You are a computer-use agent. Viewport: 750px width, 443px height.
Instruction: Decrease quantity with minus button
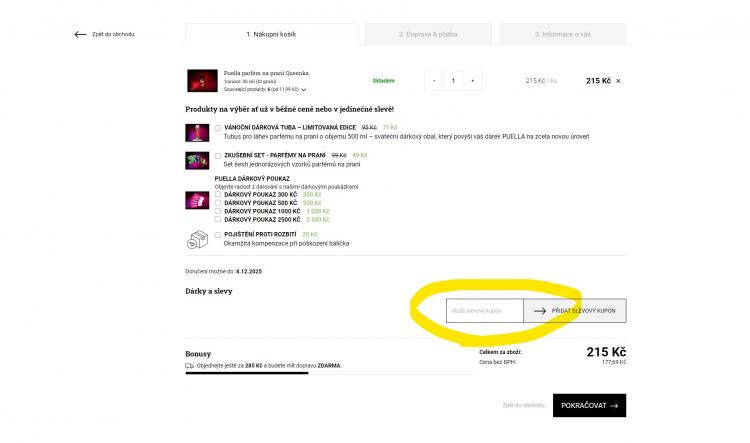(x=434, y=81)
